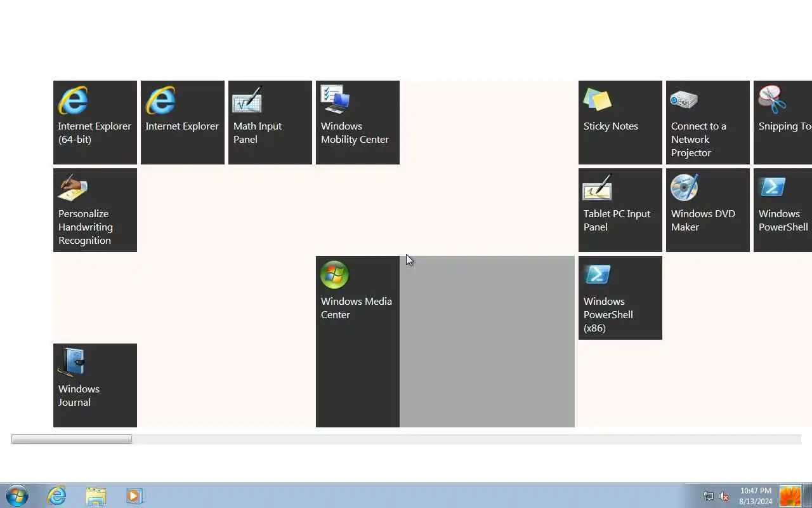Open the Math Input Panel tile

[270, 123]
